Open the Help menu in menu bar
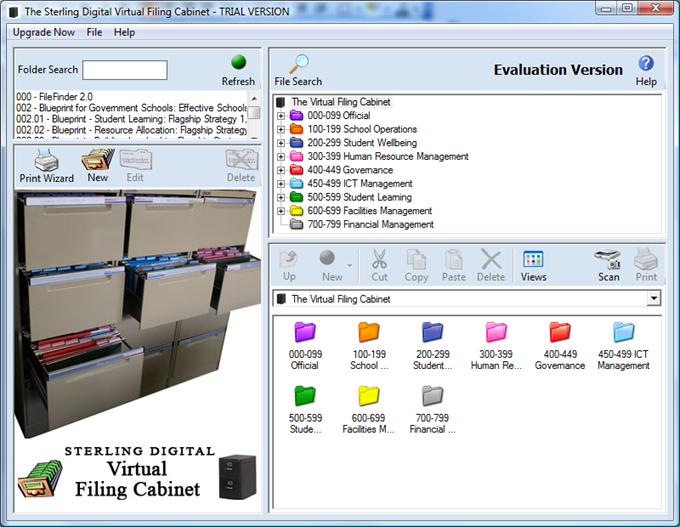 (x=124, y=33)
